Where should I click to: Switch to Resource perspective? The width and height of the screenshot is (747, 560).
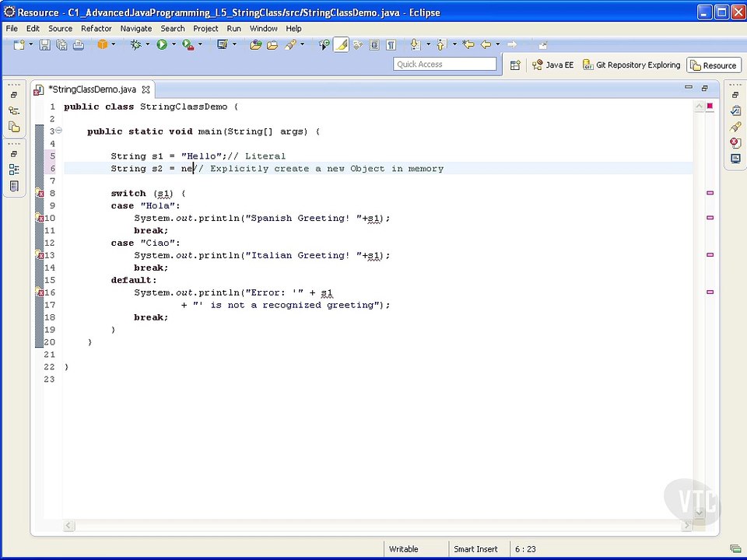tap(714, 65)
